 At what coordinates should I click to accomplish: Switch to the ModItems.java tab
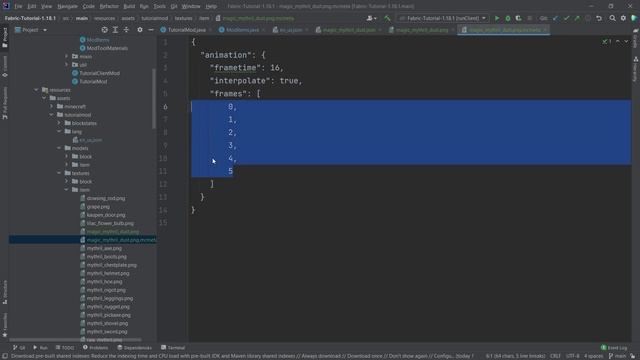coord(242,30)
